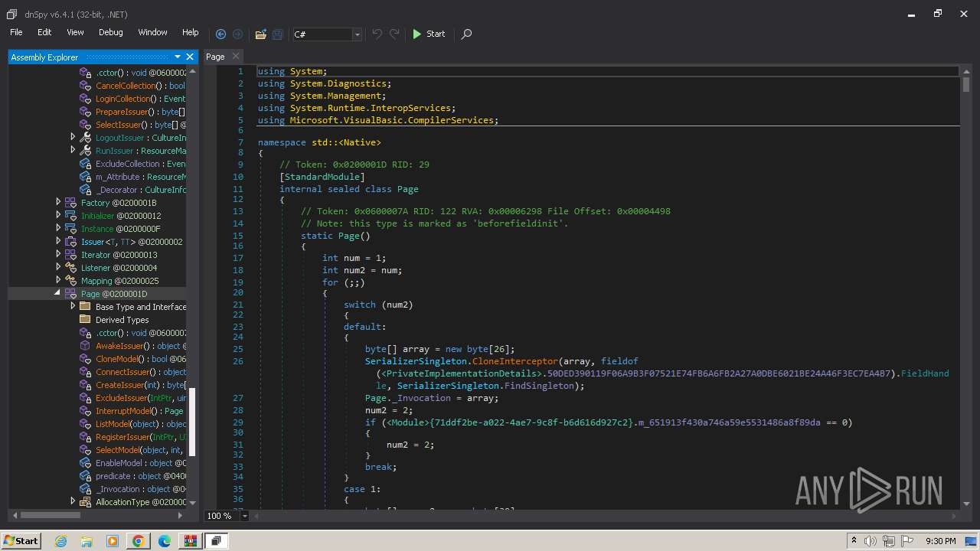980x551 pixels.
Task: Select the CancelCollection method icon
Action: 86,86
